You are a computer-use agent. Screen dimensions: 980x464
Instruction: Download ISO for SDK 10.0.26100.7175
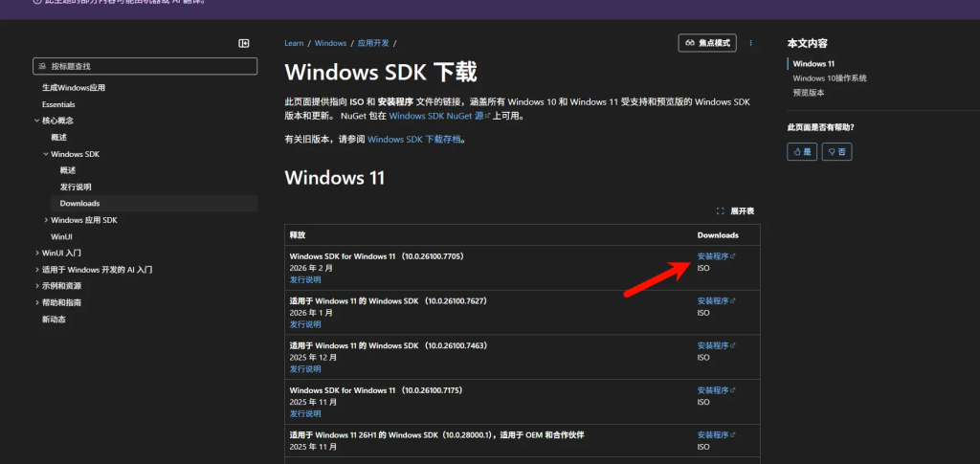(703, 402)
